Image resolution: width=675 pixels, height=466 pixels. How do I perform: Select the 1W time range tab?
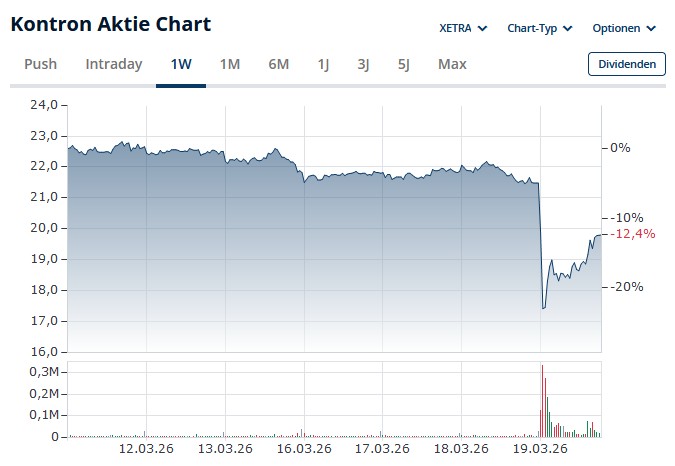tap(181, 64)
